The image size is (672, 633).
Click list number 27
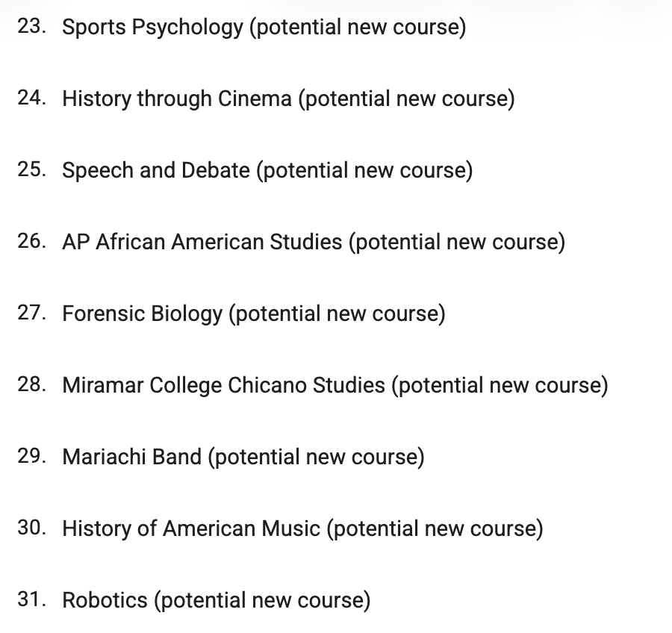32,314
